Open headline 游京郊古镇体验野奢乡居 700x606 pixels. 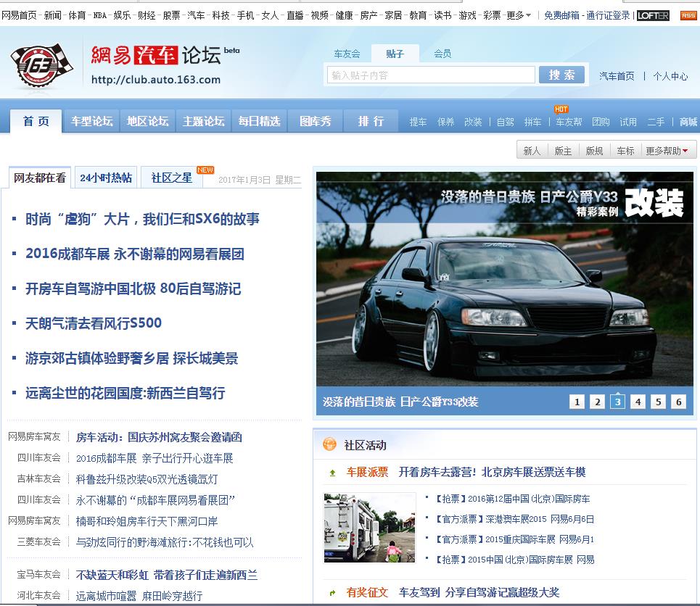pyautogui.click(x=132, y=358)
